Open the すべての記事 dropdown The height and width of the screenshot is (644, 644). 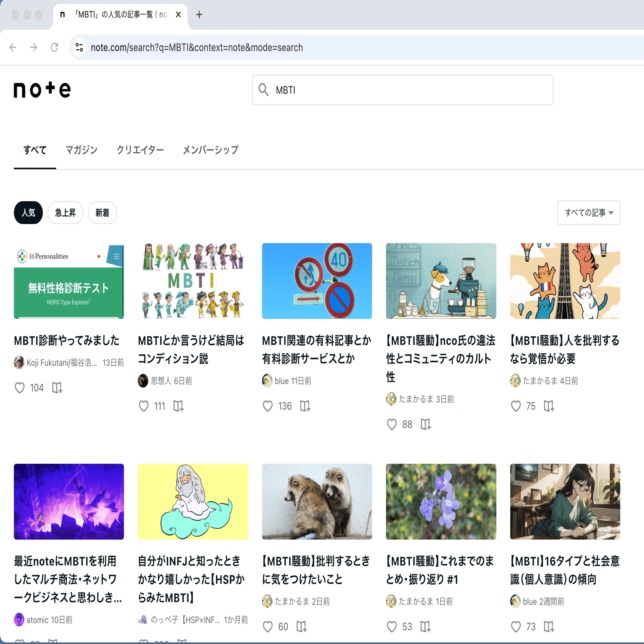(x=588, y=213)
